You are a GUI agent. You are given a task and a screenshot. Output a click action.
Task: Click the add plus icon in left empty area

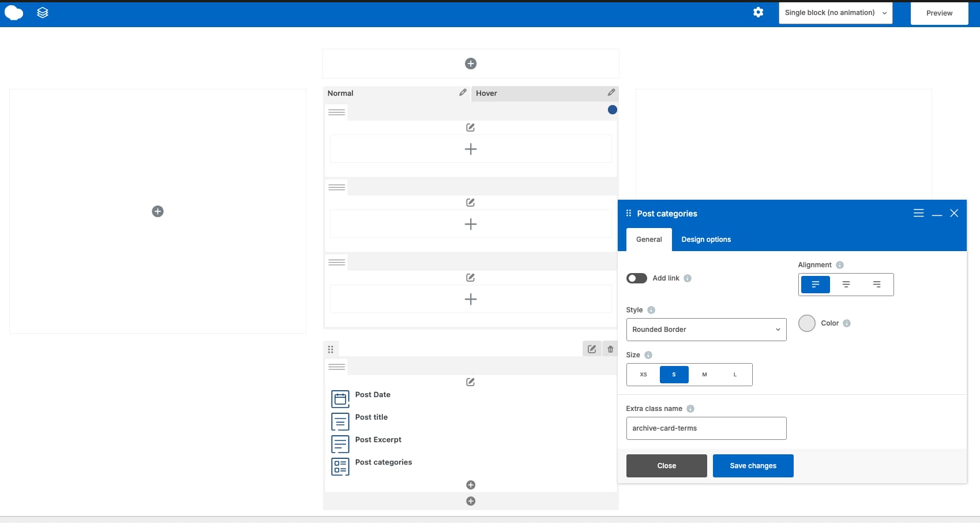coord(157,211)
